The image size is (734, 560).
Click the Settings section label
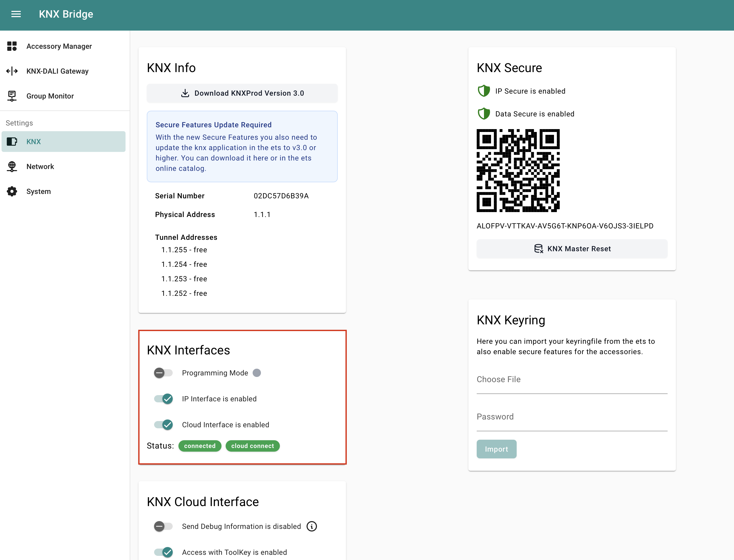(x=19, y=123)
